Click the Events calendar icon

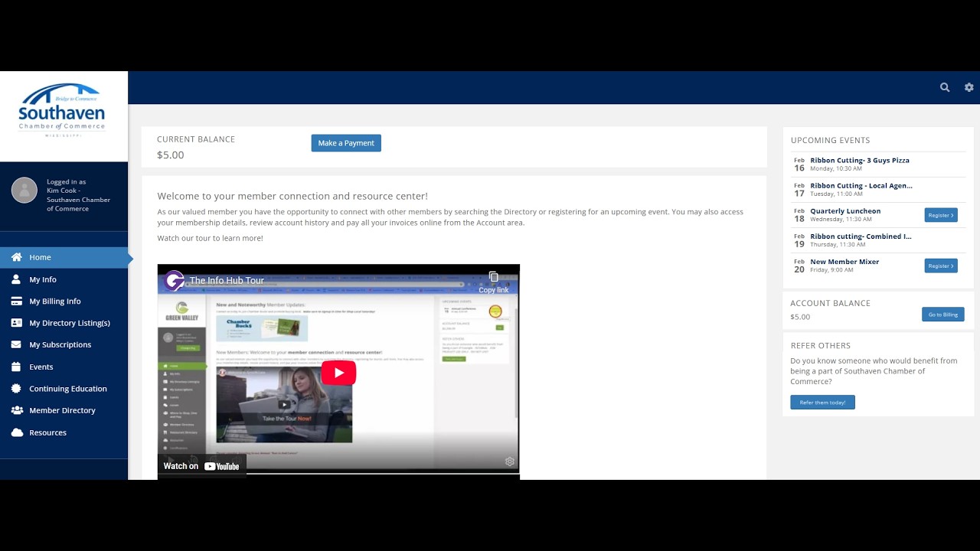click(16, 367)
